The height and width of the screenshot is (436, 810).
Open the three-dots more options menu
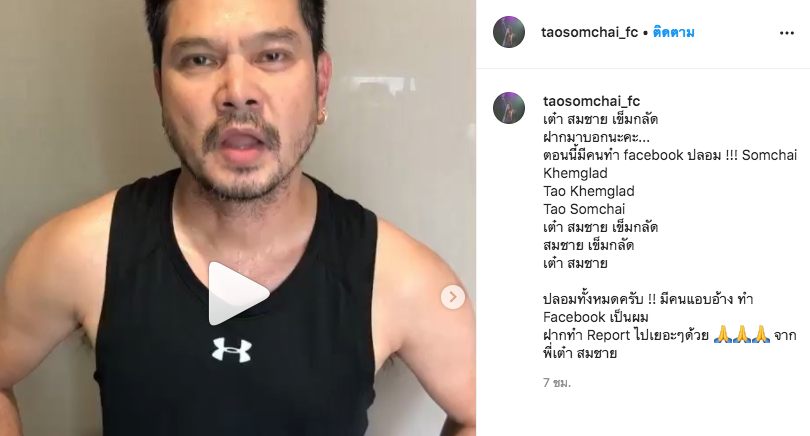[786, 33]
